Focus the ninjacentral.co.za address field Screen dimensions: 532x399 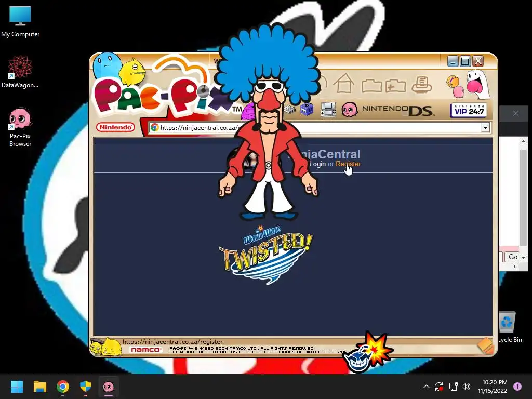[x=314, y=128]
